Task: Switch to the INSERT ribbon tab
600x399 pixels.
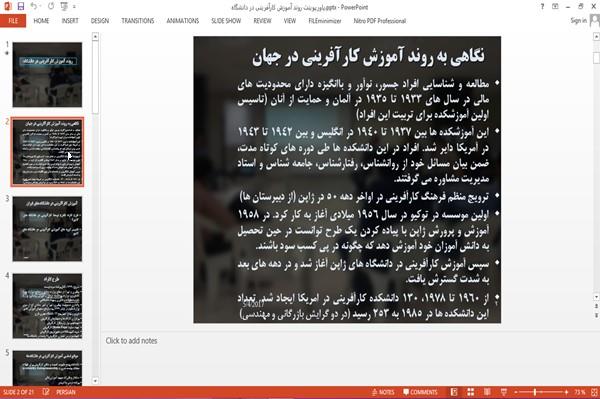Action: pyautogui.click(x=70, y=21)
